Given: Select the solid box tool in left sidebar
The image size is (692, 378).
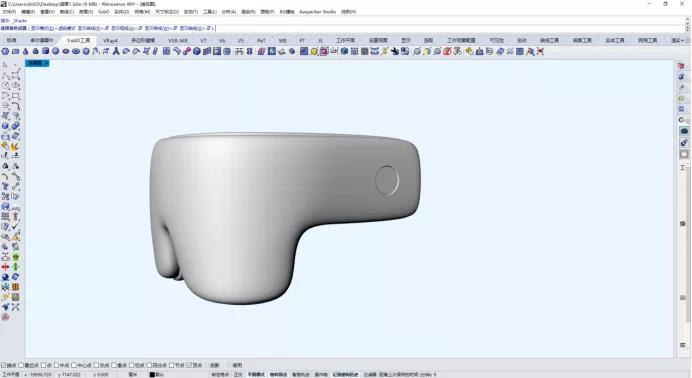Looking at the screenshot, I should 5,126.
